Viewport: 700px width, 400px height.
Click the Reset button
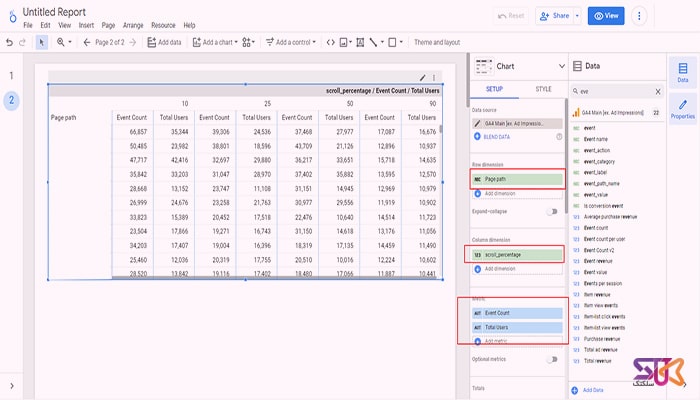tap(511, 16)
